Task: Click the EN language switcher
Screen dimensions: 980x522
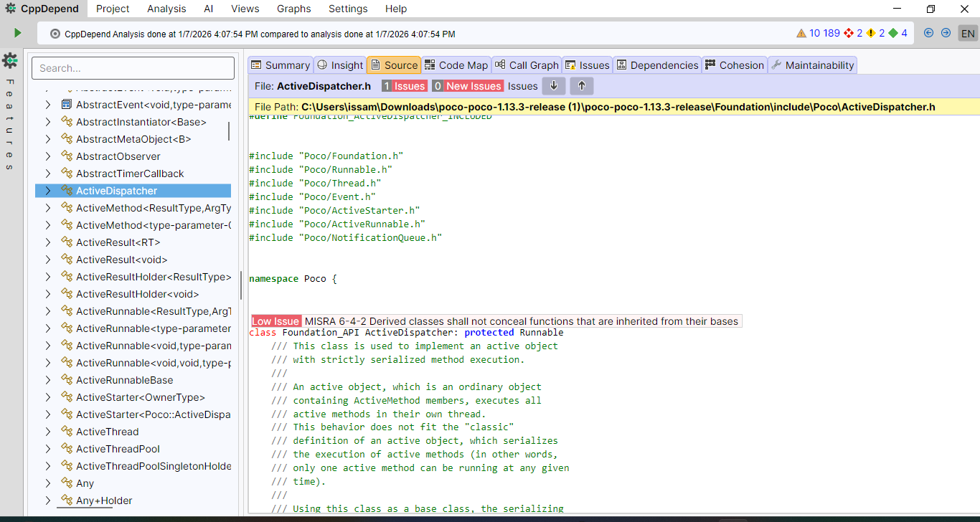Action: 968,32
